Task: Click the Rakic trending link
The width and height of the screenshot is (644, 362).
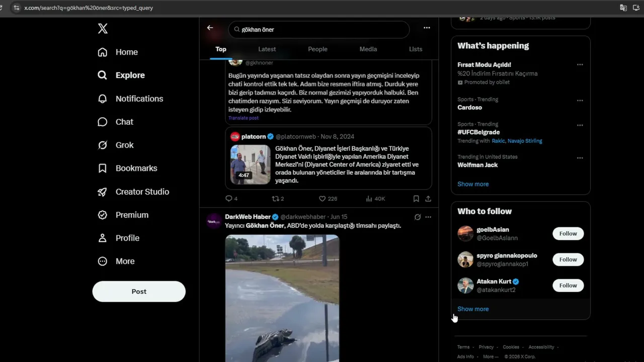Action: point(498,141)
